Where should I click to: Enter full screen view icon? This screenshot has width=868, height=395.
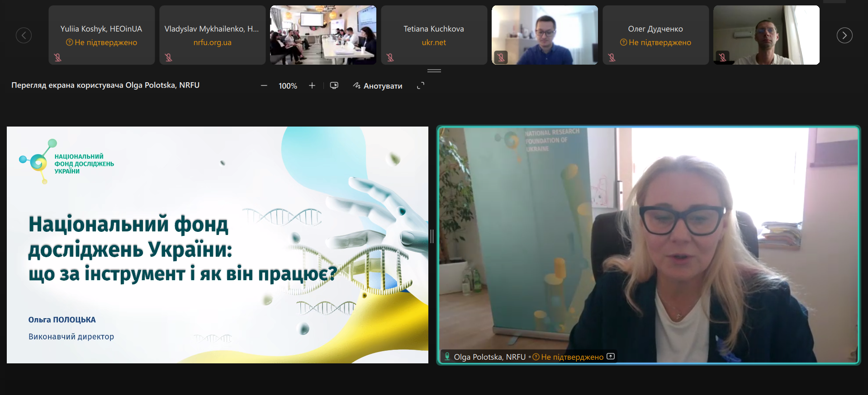click(x=421, y=85)
